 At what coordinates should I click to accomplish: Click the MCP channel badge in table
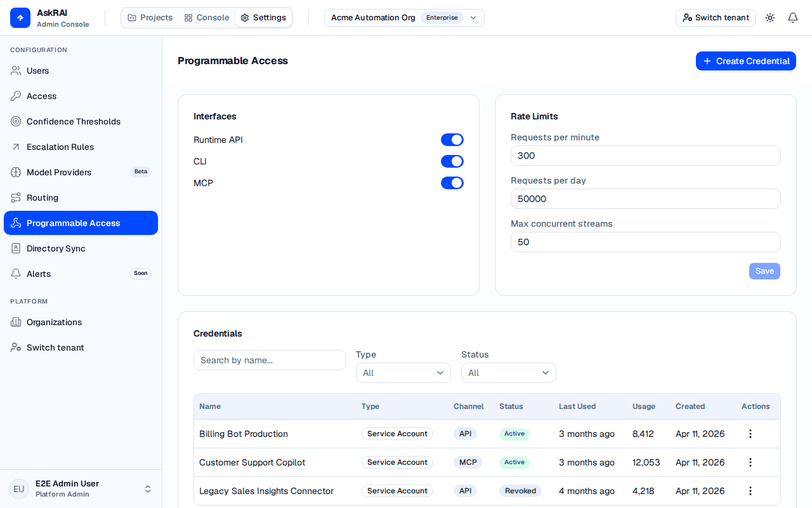click(468, 462)
